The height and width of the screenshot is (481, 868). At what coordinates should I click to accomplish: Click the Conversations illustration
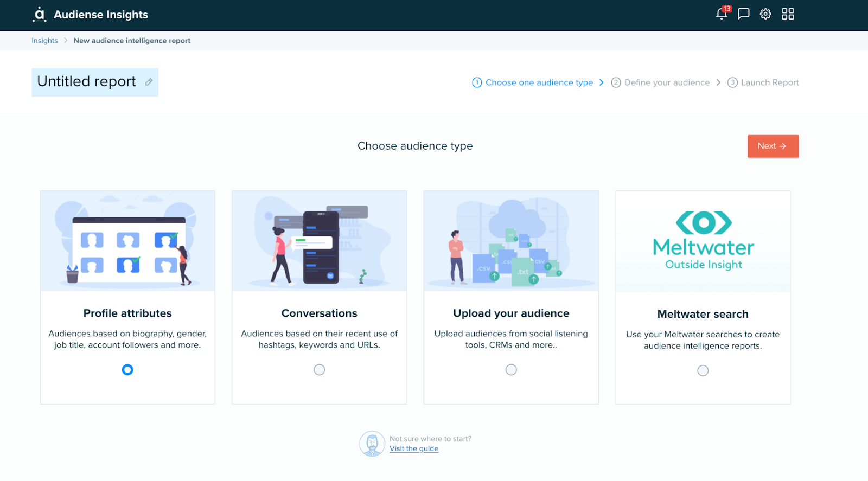[x=320, y=241]
